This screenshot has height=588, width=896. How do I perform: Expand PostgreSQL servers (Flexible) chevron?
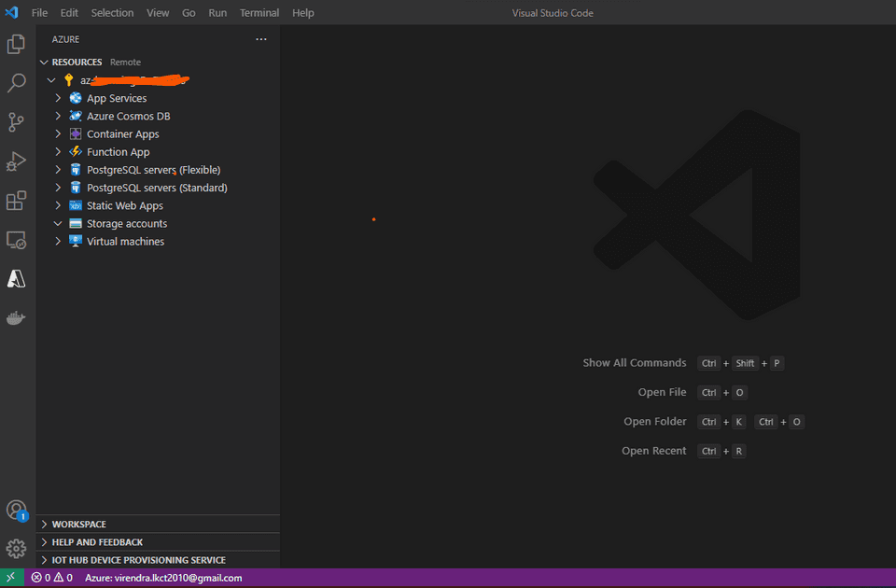(x=58, y=170)
